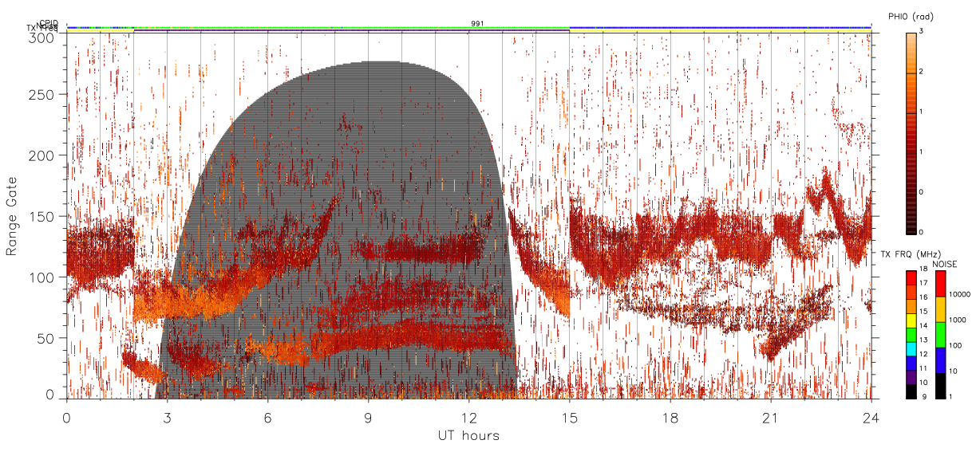The width and height of the screenshot is (980, 452).
Task: Click the yellow-orange NOISE legend block
Action: coord(940,309)
